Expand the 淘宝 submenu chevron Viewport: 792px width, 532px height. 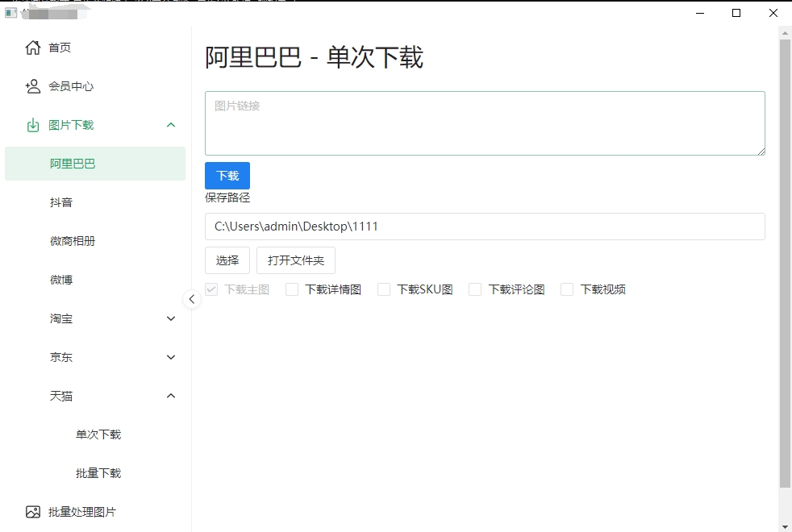(171, 318)
